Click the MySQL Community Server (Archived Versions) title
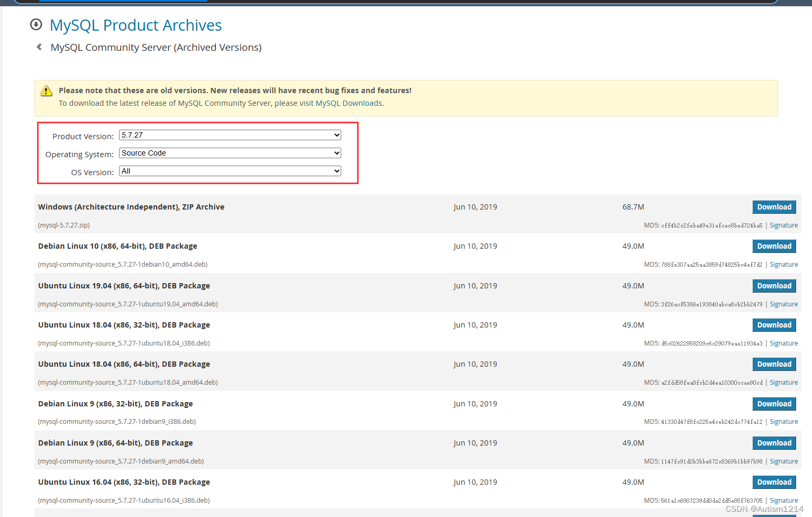 coord(156,47)
